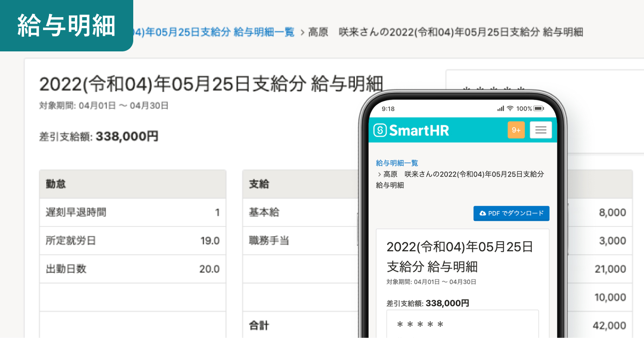Click the 合計 row label in 支給 table
The image size is (644, 338).
pos(259,325)
